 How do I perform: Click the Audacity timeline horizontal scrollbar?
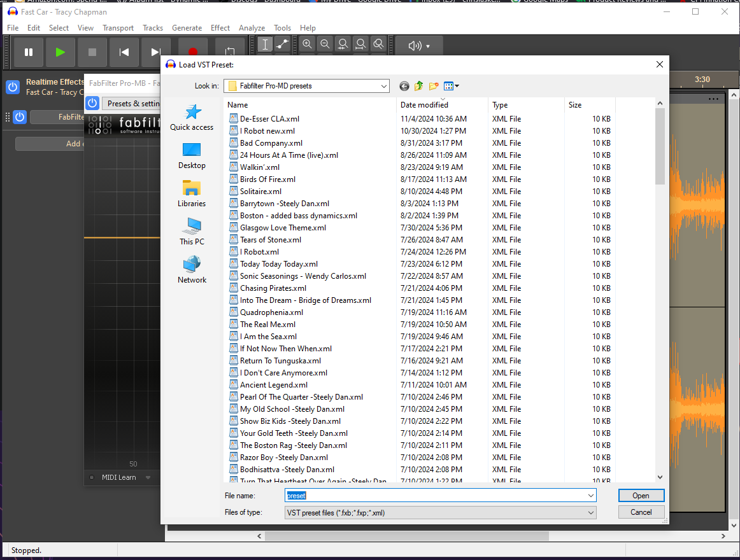(407, 536)
